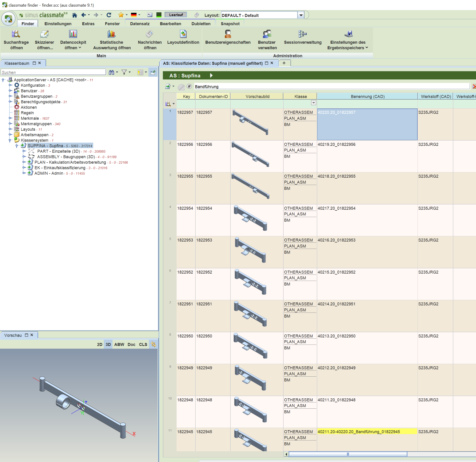Go to the home page icon
The width and height of the screenshot is (476, 462).
coord(74,15)
